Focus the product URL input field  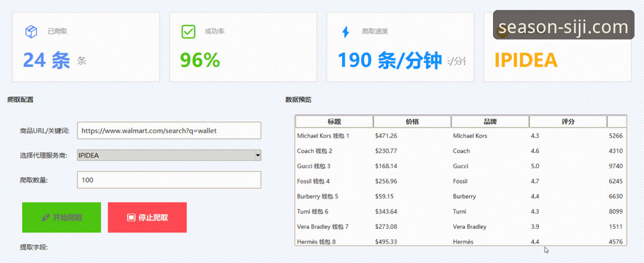[x=169, y=130]
